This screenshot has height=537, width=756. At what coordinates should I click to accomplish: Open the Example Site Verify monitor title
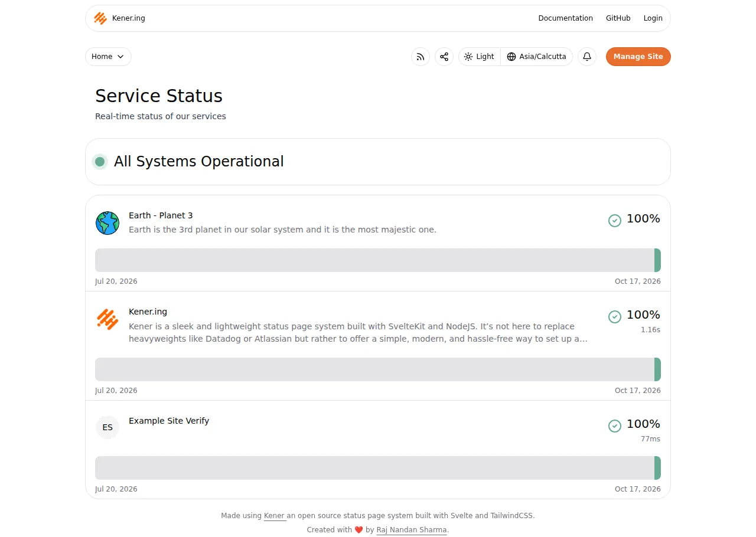169,421
